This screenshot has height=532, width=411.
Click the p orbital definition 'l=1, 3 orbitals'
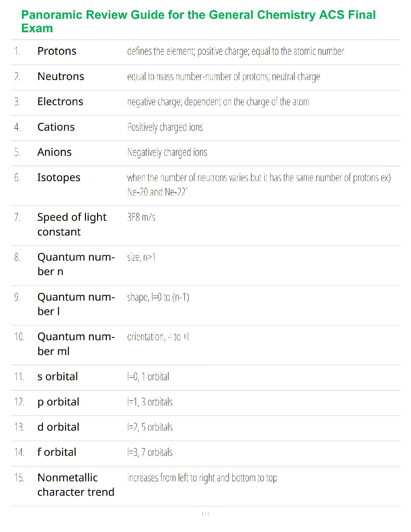[150, 402]
